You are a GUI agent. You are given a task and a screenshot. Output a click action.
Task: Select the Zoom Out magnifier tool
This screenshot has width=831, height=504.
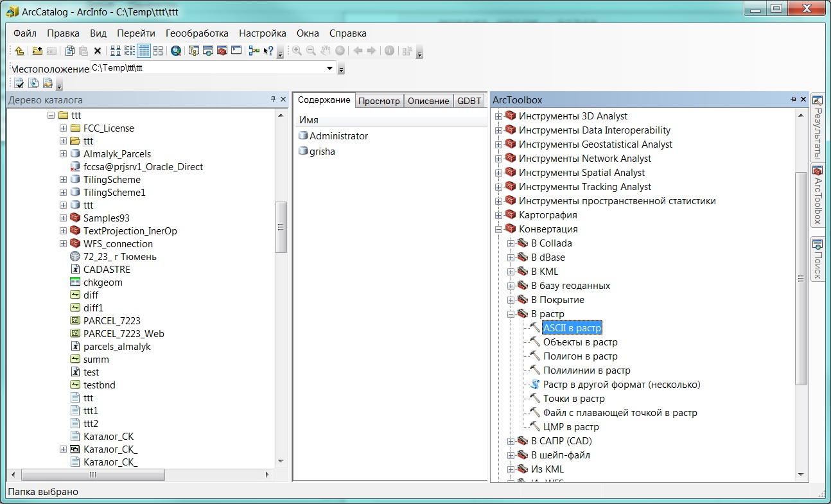click(311, 51)
